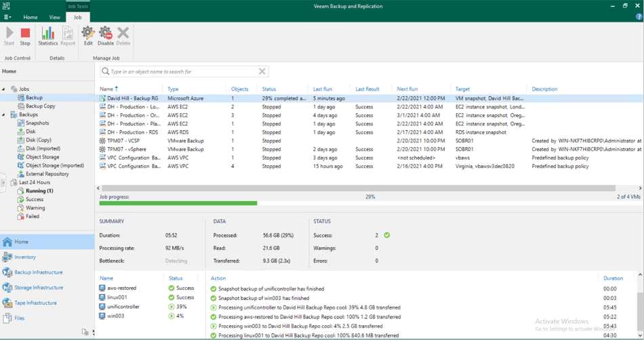Open the main hamburger menu
644x340 pixels.
[x=7, y=17]
